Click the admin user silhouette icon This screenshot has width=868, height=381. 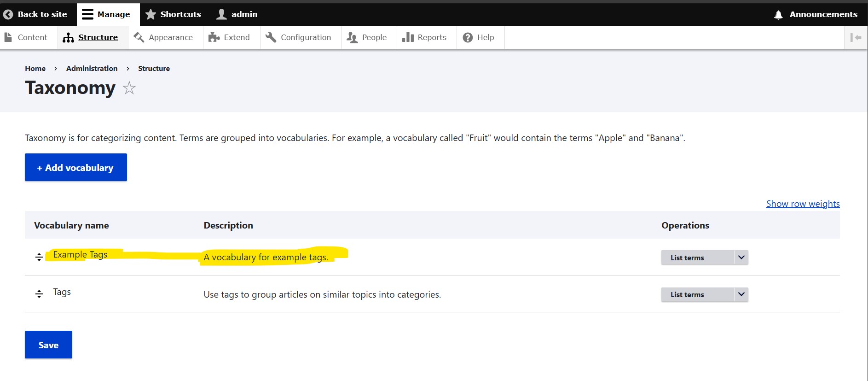click(x=221, y=14)
